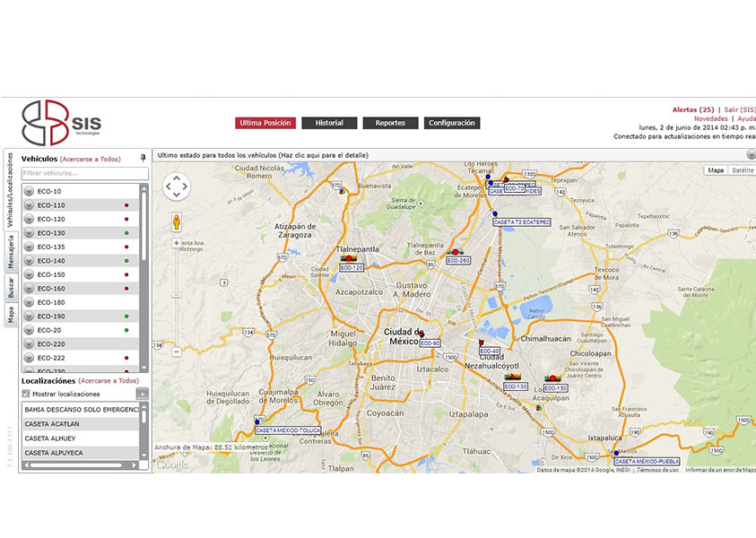Screen dimensions: 756x538
Task: Zoom out with the map minus button
Action: click(x=177, y=351)
